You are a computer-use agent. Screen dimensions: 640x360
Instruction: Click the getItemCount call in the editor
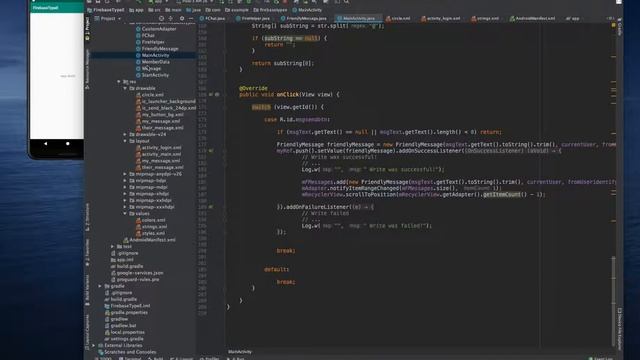[x=502, y=195]
